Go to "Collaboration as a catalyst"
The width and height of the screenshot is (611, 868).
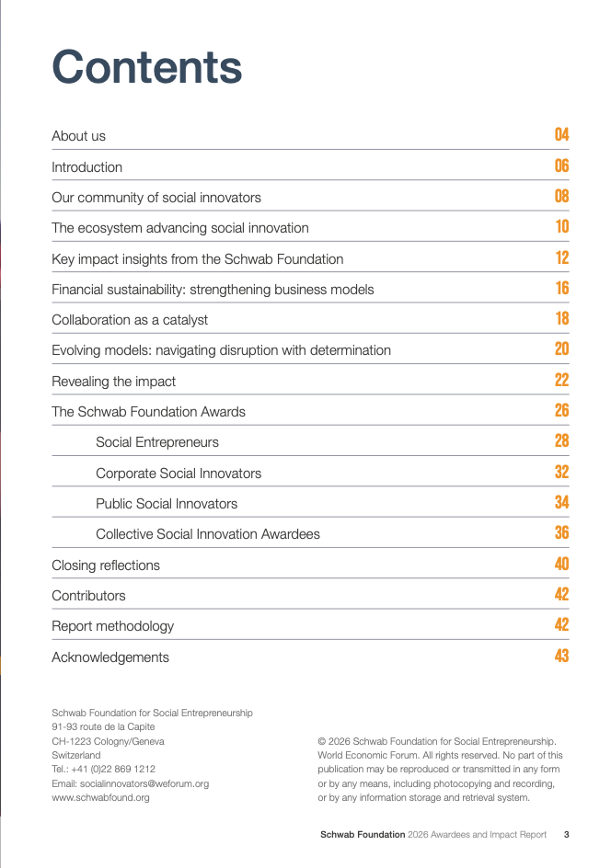[130, 320]
